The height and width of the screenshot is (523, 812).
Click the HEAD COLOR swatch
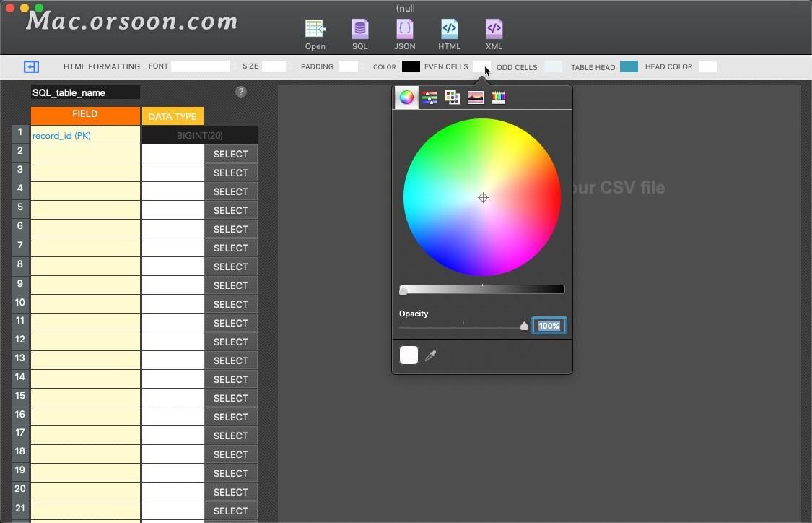point(707,66)
